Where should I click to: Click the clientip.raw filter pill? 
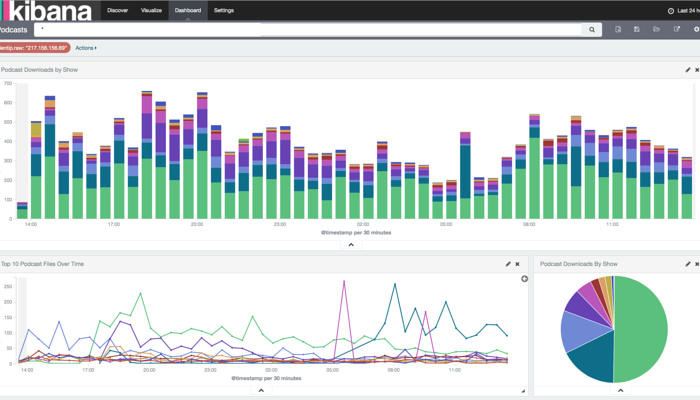(x=35, y=48)
